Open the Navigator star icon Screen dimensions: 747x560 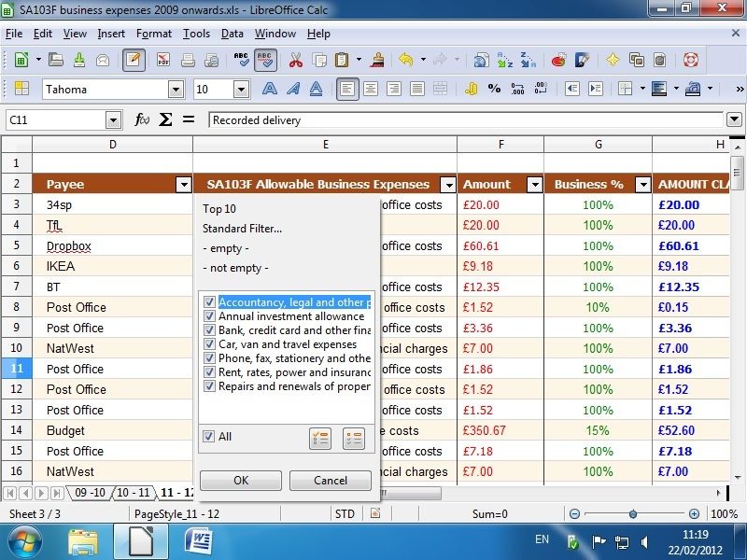[x=613, y=60]
